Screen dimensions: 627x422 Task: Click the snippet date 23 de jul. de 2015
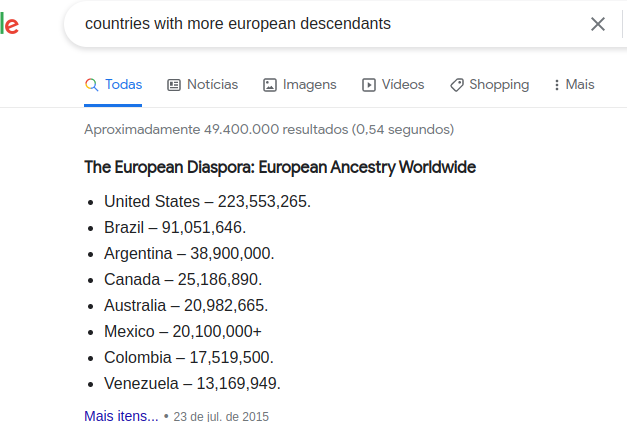click(x=221, y=416)
